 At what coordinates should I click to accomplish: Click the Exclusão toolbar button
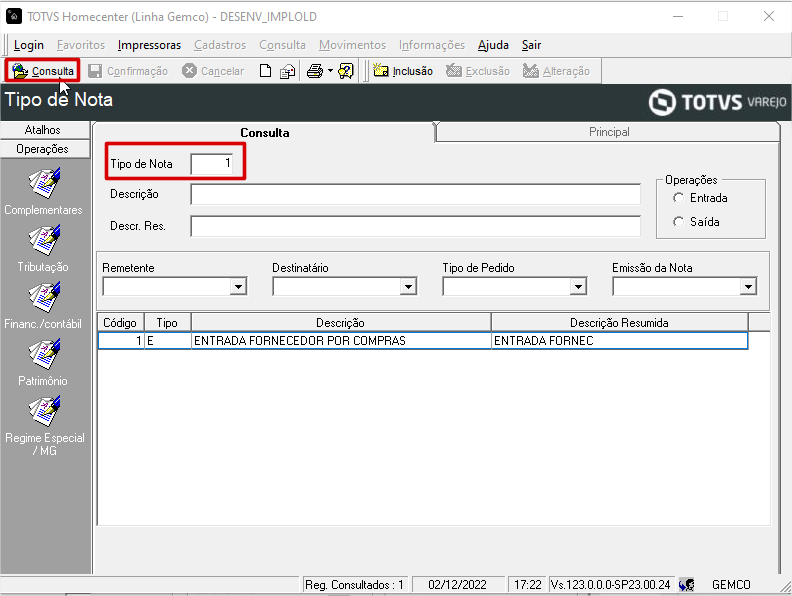(x=478, y=71)
